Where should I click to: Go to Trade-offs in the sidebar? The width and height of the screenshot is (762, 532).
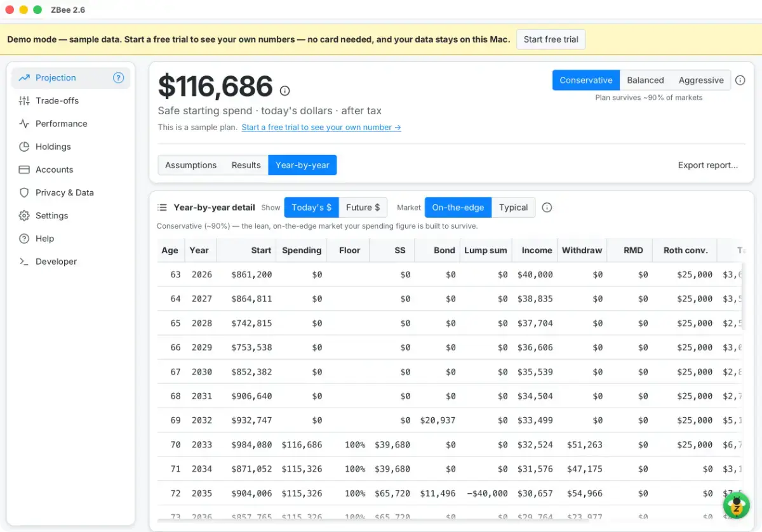tap(70, 101)
